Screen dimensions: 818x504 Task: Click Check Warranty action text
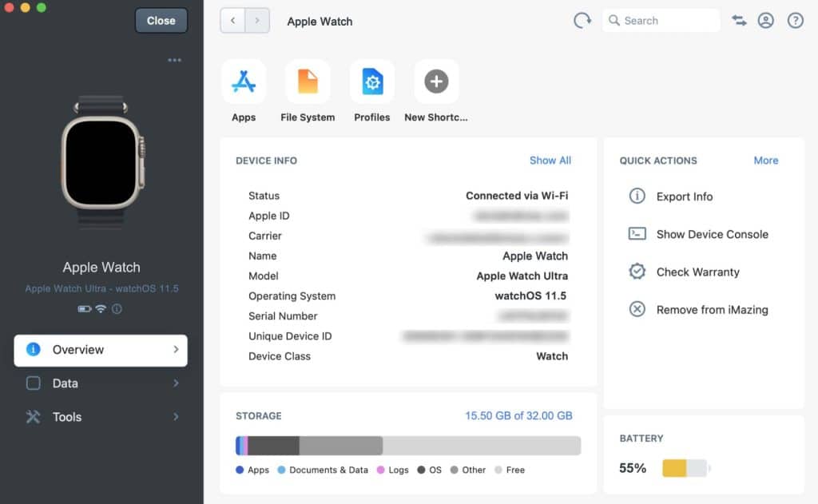pos(698,272)
